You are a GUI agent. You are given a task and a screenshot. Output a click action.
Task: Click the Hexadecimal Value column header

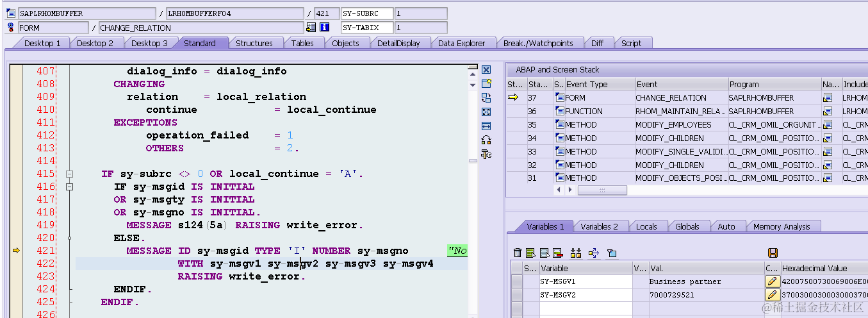(x=824, y=268)
